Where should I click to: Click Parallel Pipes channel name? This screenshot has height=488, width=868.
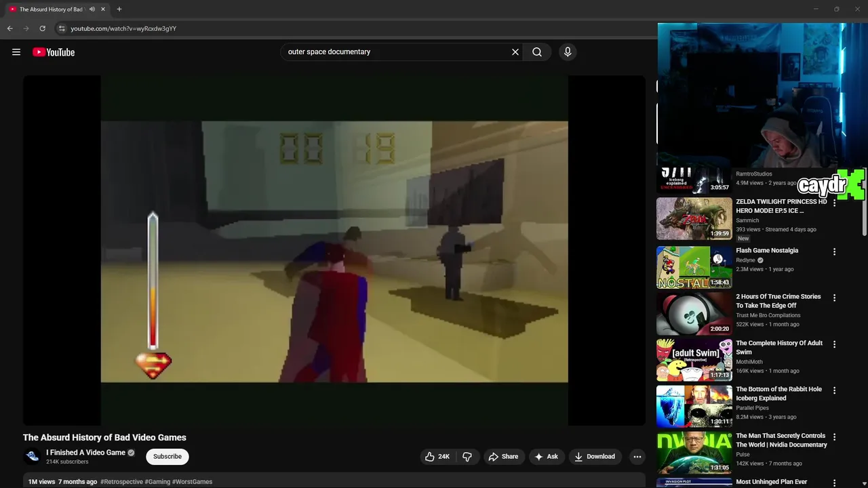coord(754,408)
